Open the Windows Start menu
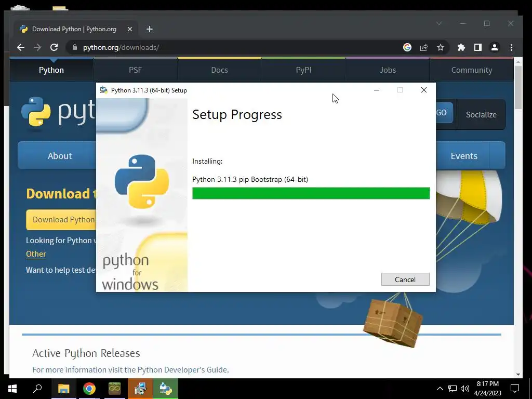The width and height of the screenshot is (532, 399). tap(12, 389)
